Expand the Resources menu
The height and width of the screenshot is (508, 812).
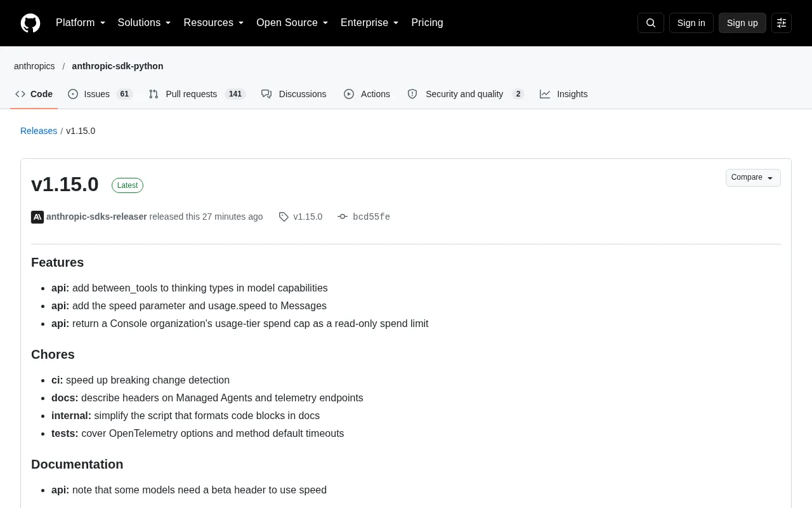(214, 23)
